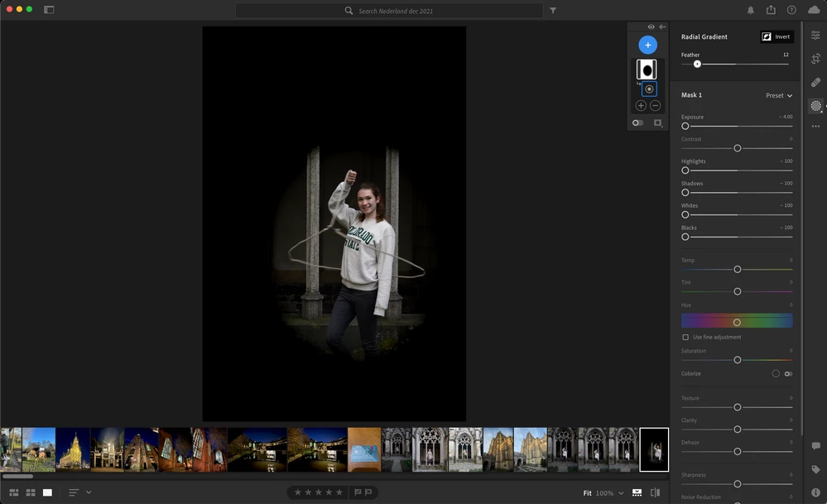Image resolution: width=827 pixels, height=504 pixels.
Task: Click the share export icon
Action: point(772,10)
